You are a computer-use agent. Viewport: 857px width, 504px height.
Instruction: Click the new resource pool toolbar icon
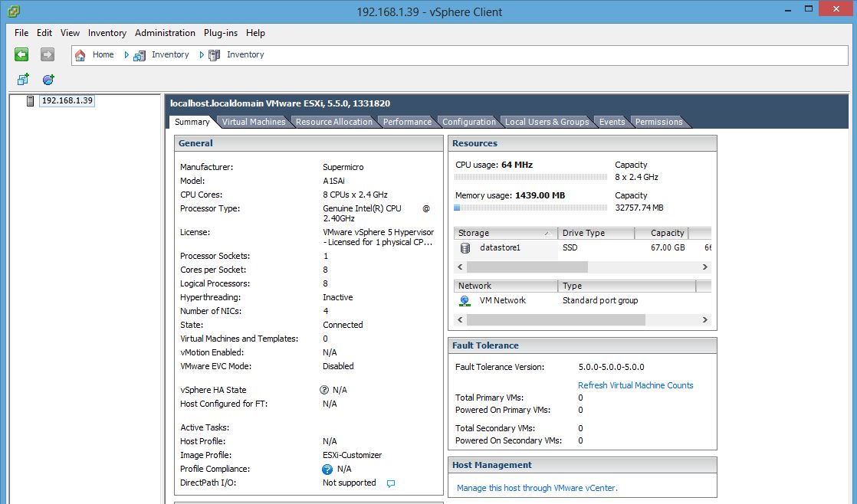click(x=48, y=80)
